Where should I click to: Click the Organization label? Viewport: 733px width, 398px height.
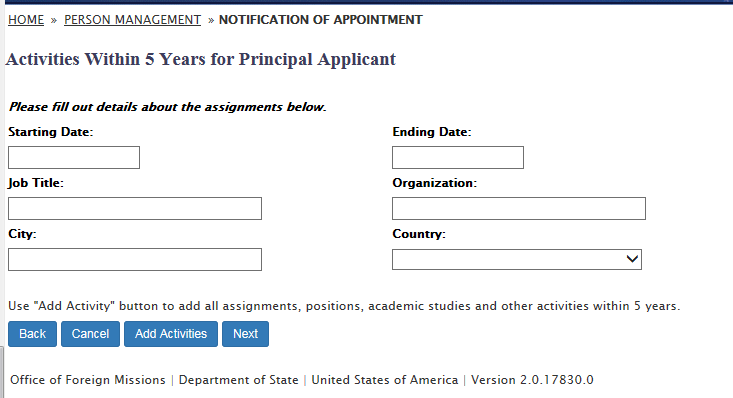(435, 183)
